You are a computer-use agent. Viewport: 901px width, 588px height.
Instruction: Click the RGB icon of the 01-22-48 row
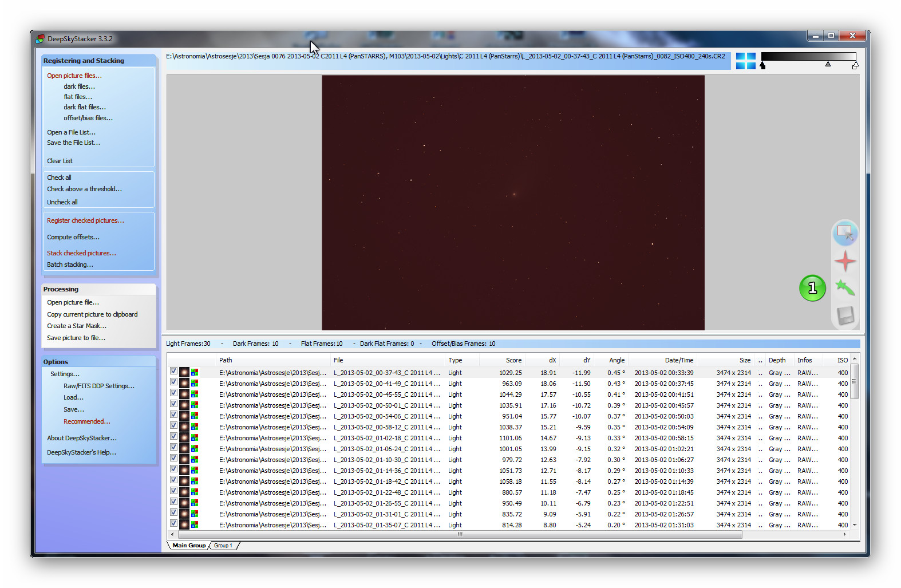click(x=195, y=492)
